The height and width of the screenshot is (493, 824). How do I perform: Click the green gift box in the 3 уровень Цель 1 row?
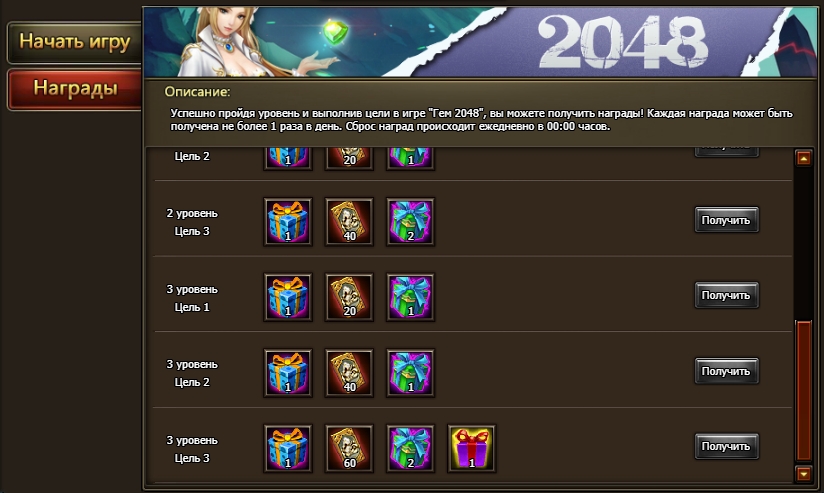[410, 297]
